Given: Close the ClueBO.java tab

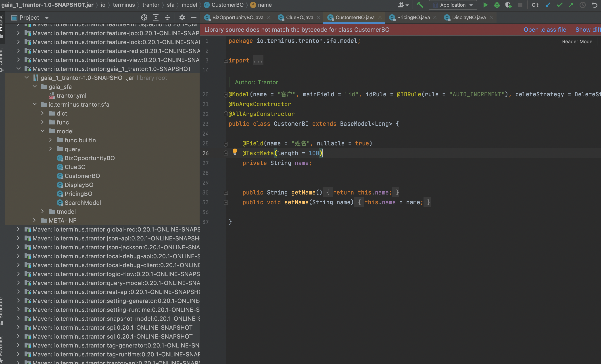Looking at the screenshot, I should (x=318, y=17).
